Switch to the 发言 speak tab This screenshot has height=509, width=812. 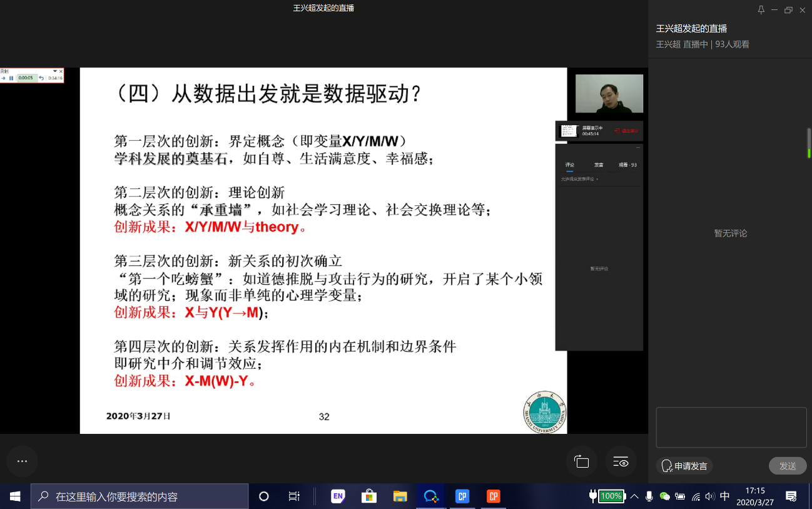coord(599,165)
